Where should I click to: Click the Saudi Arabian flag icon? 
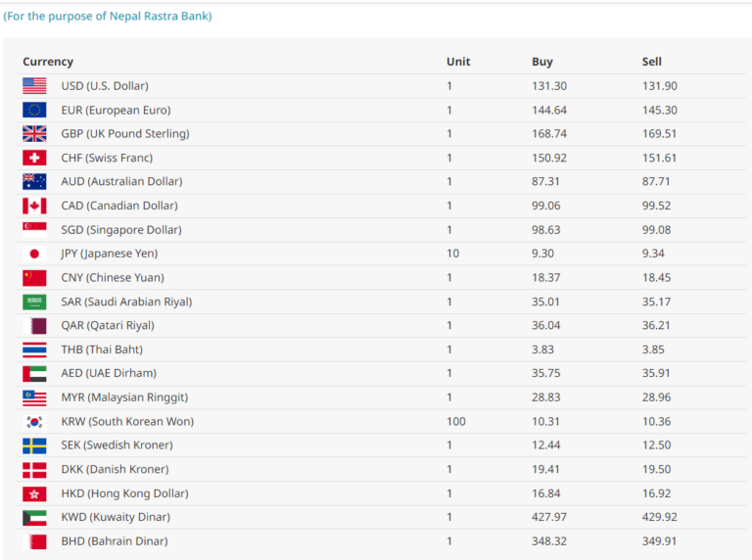click(x=34, y=302)
